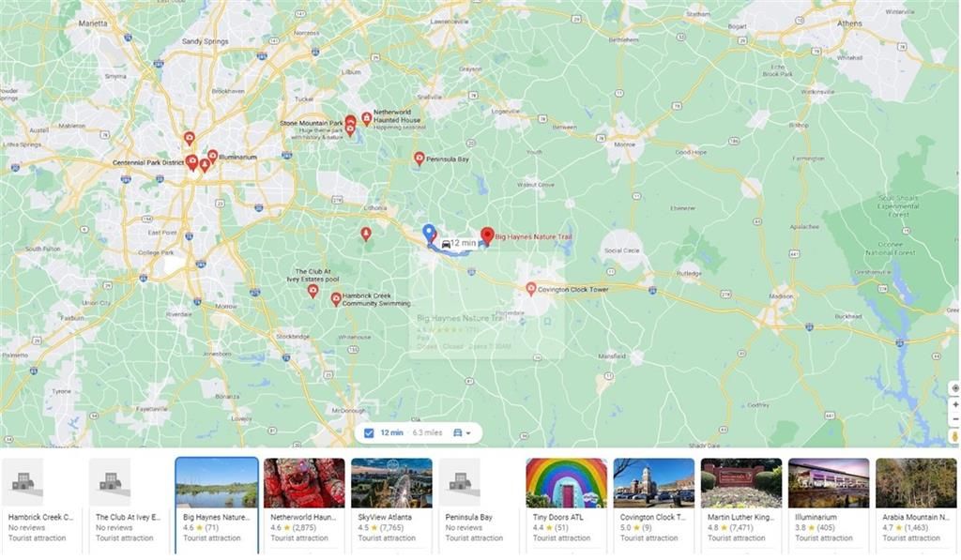
Task: Open the Hambrick Creek attraction card
Action: 41,501
